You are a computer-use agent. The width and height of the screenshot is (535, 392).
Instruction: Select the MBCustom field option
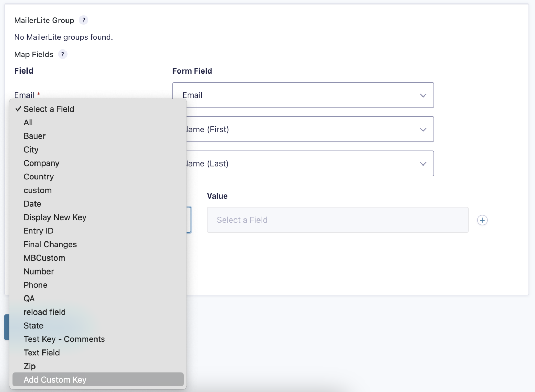(x=44, y=258)
